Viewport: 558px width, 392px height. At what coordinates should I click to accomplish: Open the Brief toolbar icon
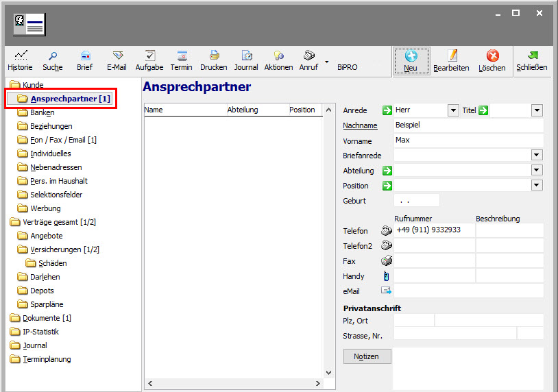tap(85, 56)
